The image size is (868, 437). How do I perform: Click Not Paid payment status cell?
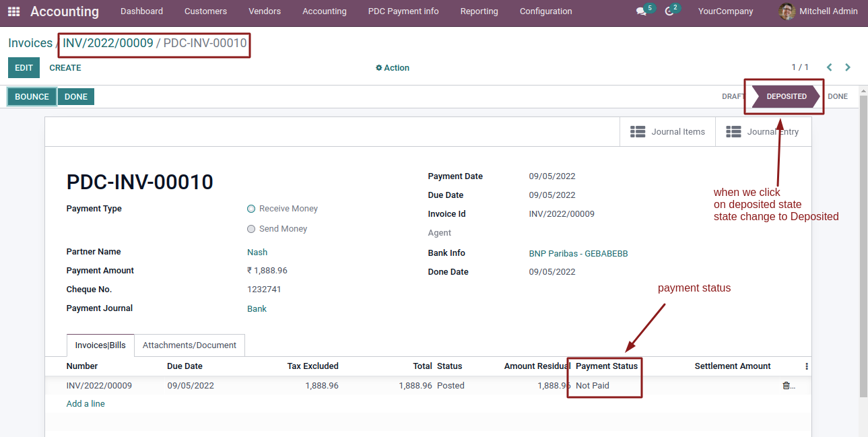pos(593,386)
